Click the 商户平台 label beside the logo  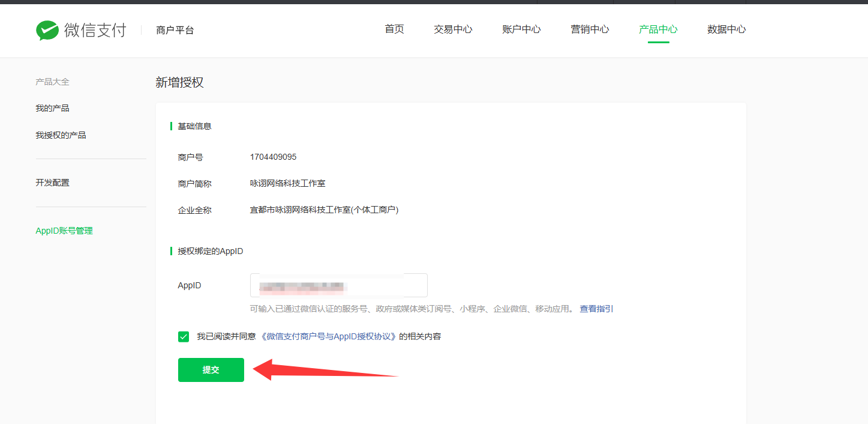(x=175, y=30)
